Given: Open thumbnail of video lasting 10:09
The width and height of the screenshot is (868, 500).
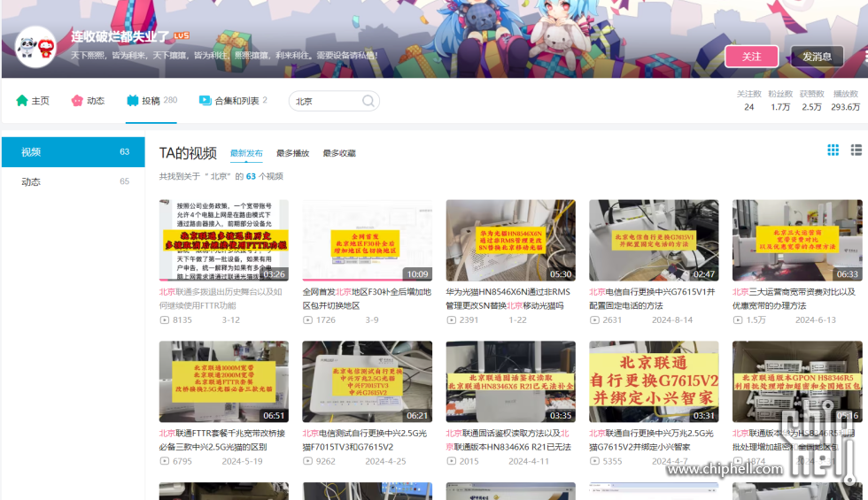Looking at the screenshot, I should (367, 241).
